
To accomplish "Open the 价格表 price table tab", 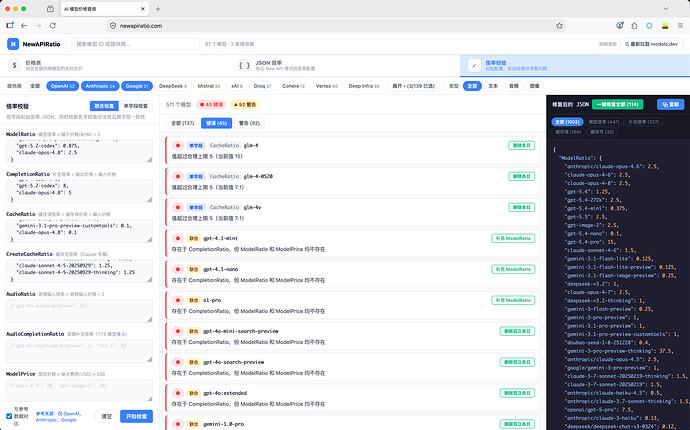I will tap(114, 66).
